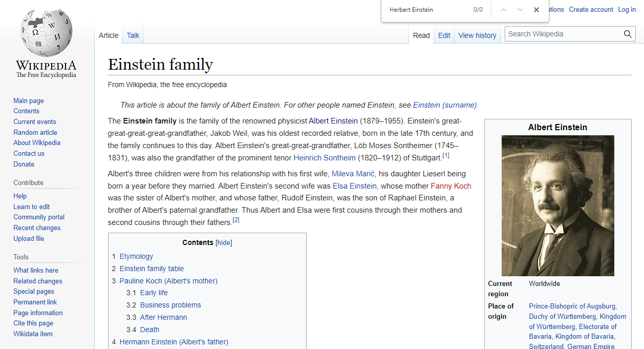The height and width of the screenshot is (349, 644).
Task: Close the find-in-page bar
Action: pos(536,10)
